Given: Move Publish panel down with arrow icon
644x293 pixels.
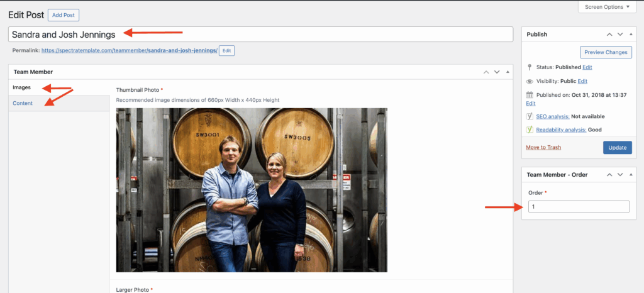Looking at the screenshot, I should [x=620, y=35].
